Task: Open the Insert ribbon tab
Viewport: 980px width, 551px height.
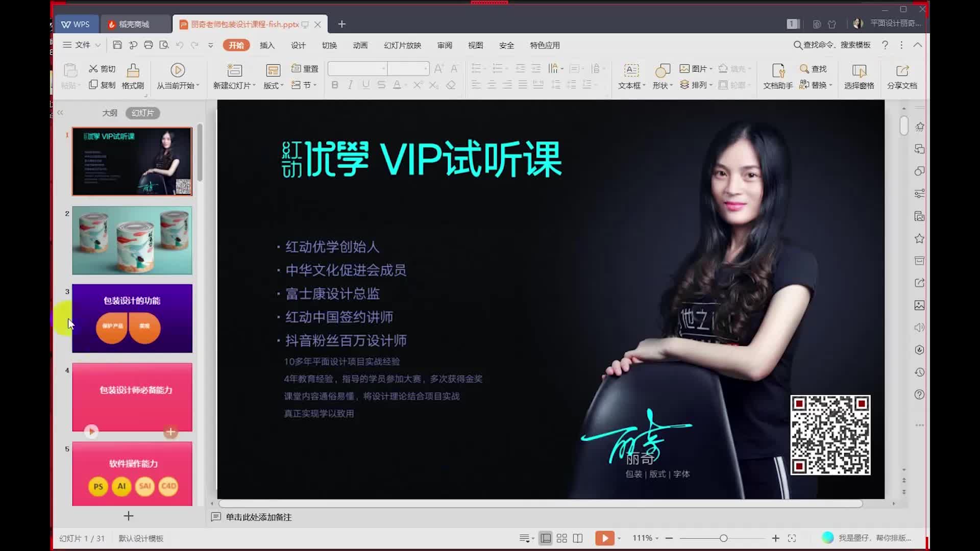Action: click(x=267, y=45)
